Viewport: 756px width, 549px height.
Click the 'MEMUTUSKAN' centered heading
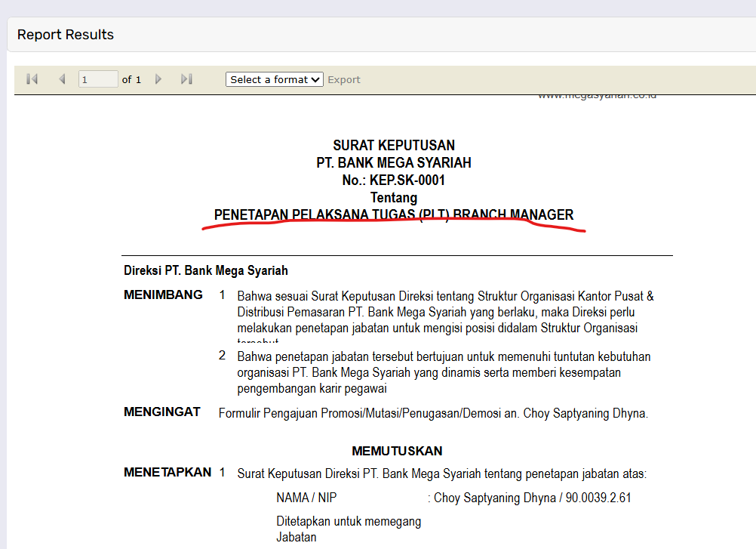tap(397, 451)
